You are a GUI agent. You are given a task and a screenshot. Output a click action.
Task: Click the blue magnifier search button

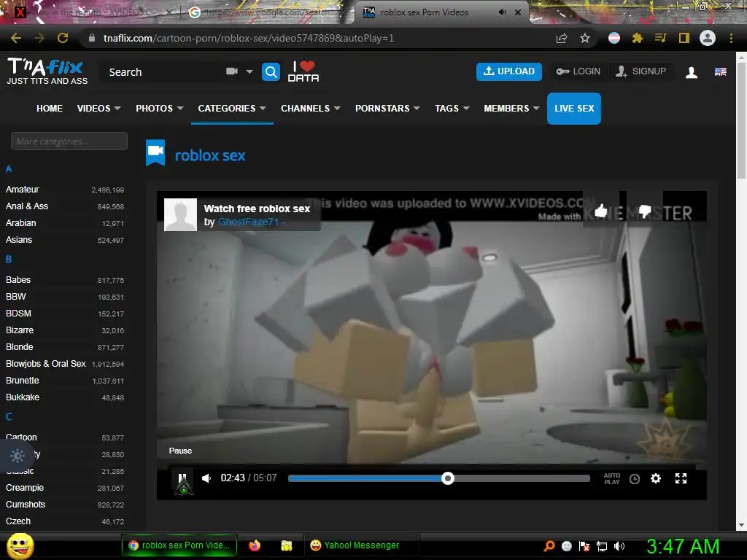(271, 72)
